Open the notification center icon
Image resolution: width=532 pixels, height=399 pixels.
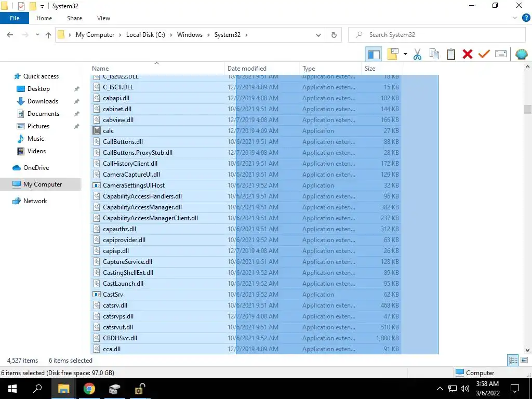coord(515,389)
